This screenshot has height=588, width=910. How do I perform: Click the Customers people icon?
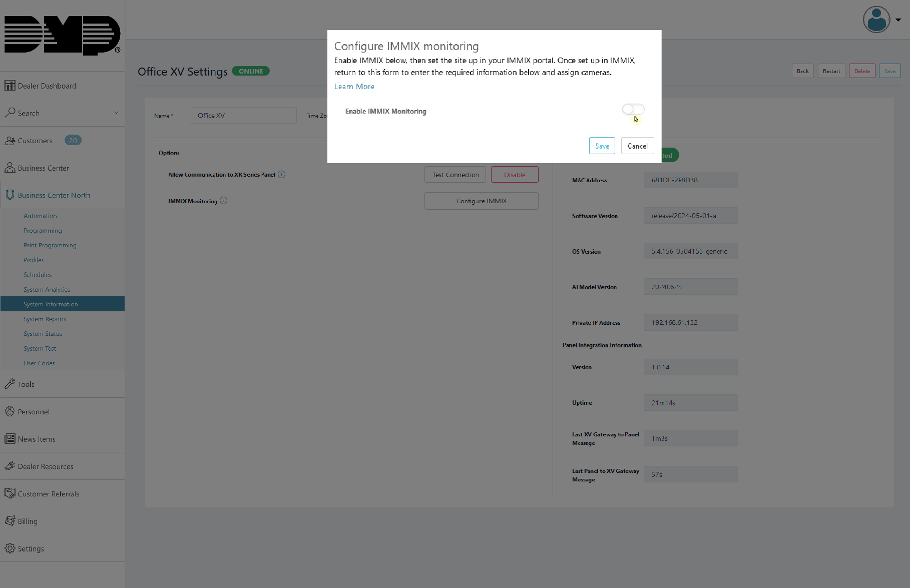10,141
